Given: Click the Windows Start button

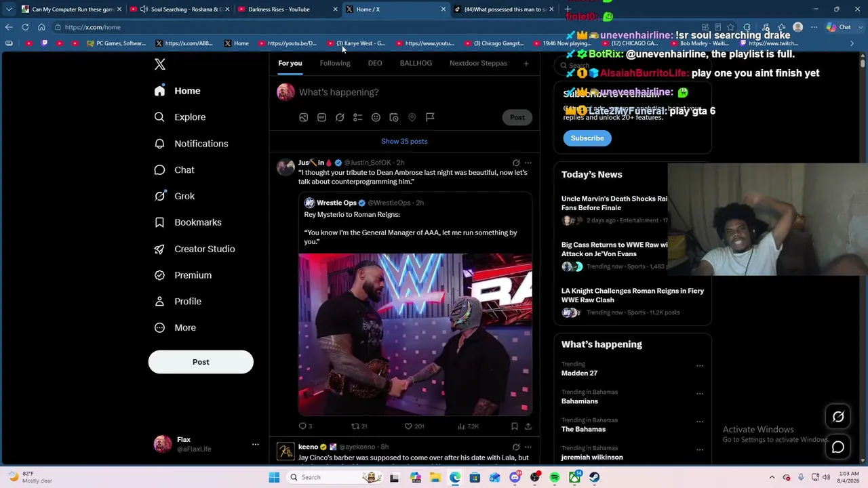Looking at the screenshot, I should pos(274,477).
